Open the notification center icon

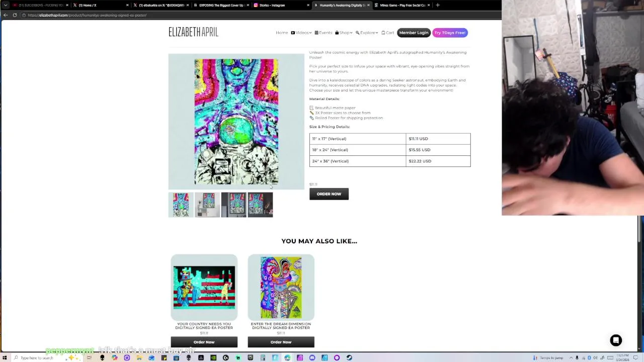pos(635,358)
